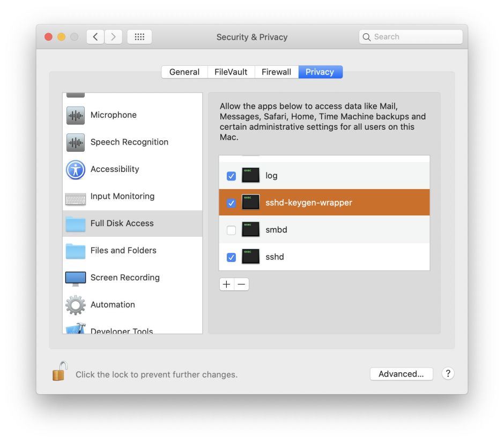Click the lock icon to prevent changes

[60, 371]
